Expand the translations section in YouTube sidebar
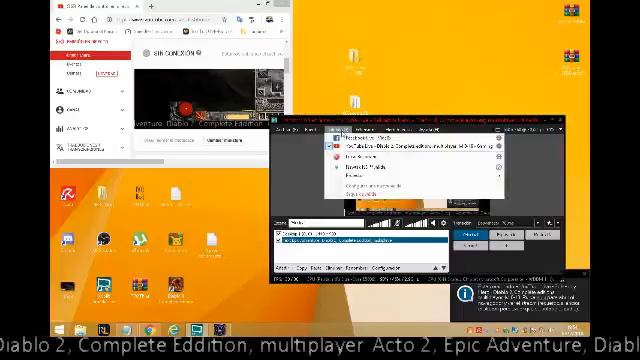Screen dimensions: 640x360 [122, 147]
